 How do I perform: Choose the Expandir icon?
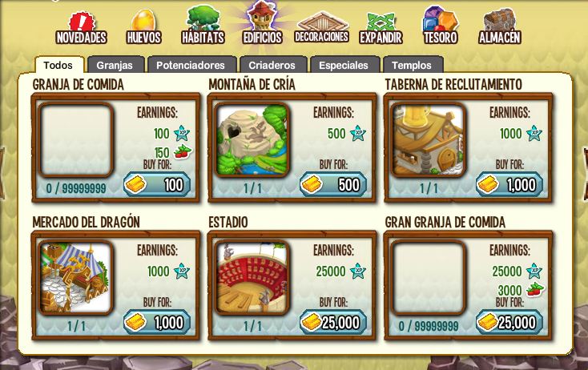(381, 29)
